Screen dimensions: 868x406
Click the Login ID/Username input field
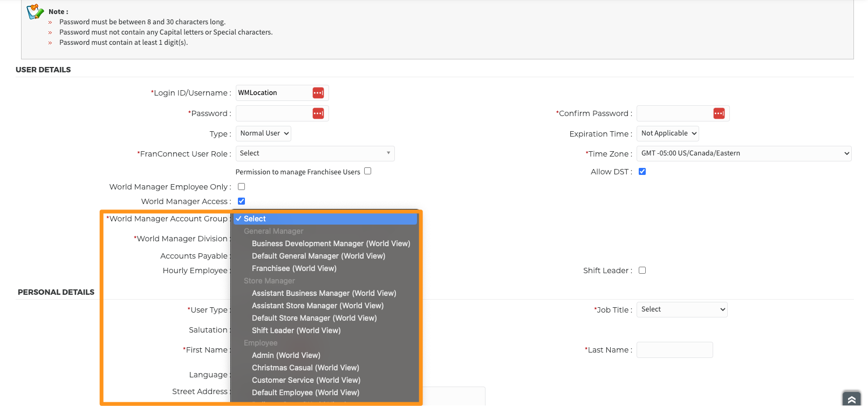click(282, 93)
